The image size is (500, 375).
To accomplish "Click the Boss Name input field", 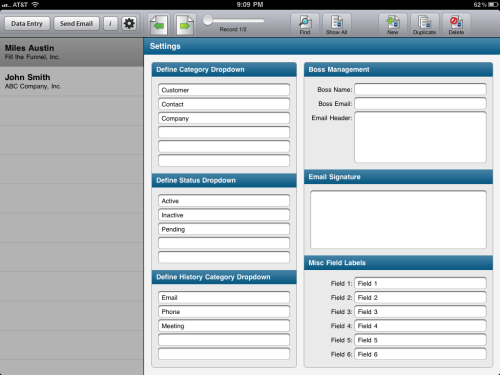I will (x=420, y=89).
